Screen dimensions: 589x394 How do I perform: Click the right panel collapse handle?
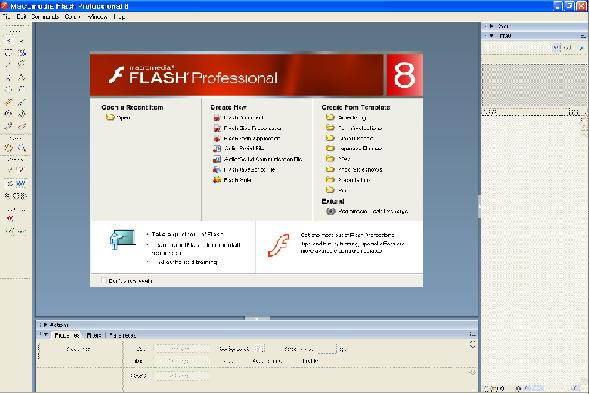479,206
